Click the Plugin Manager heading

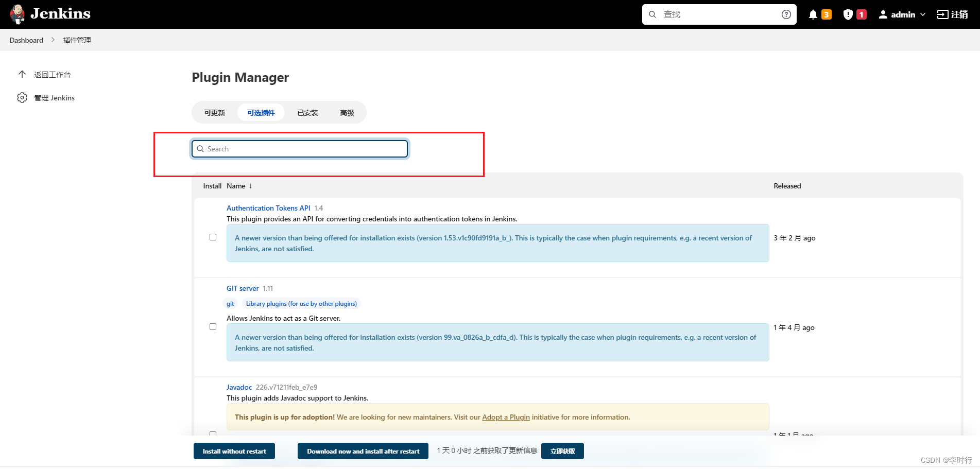point(240,77)
